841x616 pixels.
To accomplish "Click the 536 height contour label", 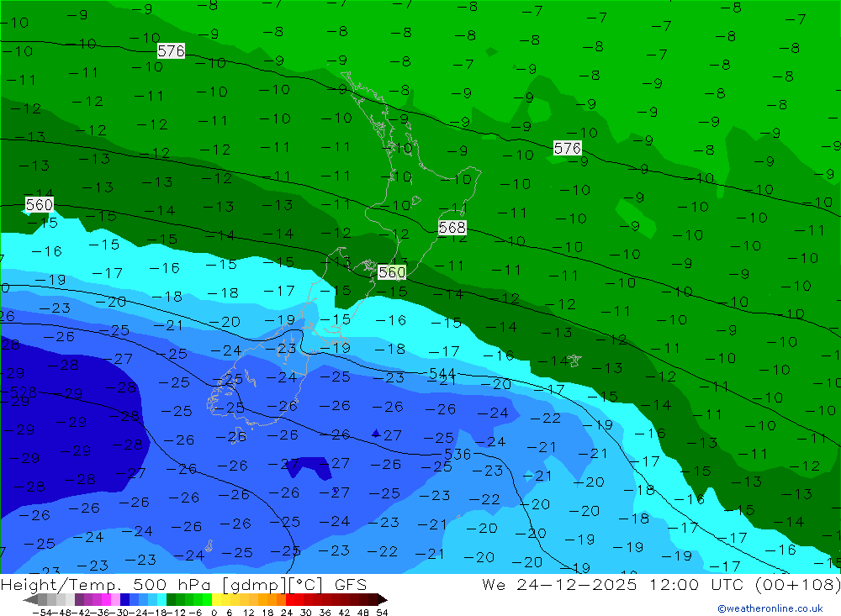I will (x=458, y=454).
